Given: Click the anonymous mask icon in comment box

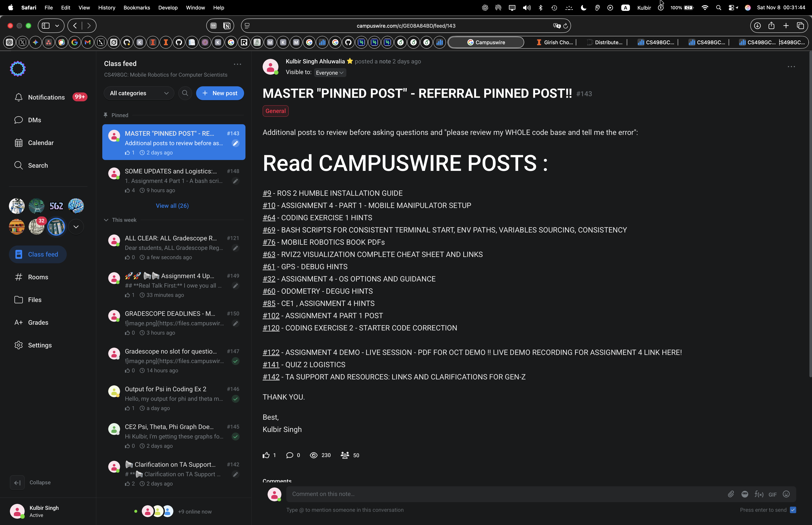Looking at the screenshot, I should tap(745, 494).
